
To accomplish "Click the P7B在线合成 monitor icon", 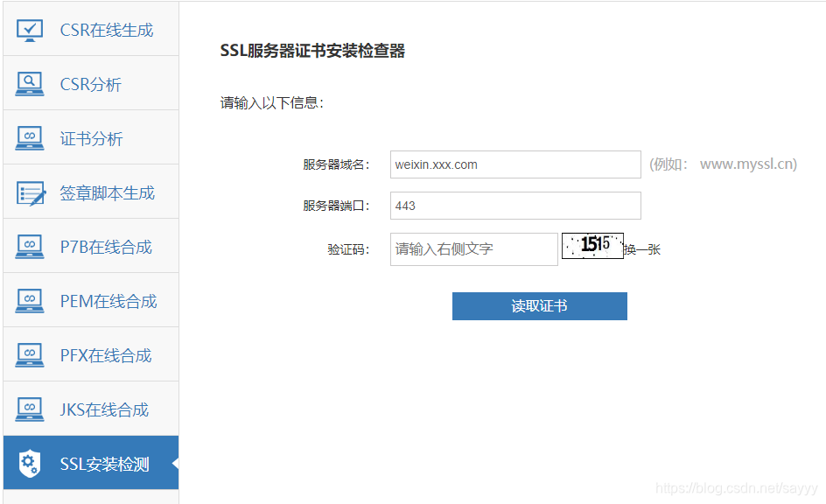I will pos(29,246).
